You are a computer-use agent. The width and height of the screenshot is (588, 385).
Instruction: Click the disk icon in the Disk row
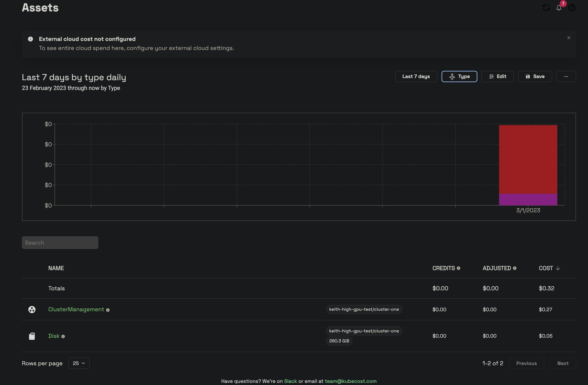point(32,336)
